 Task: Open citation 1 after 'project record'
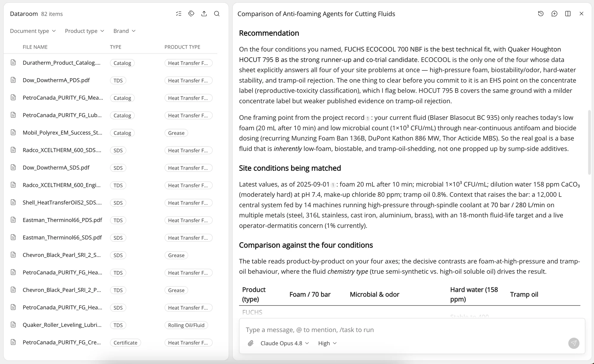click(368, 118)
